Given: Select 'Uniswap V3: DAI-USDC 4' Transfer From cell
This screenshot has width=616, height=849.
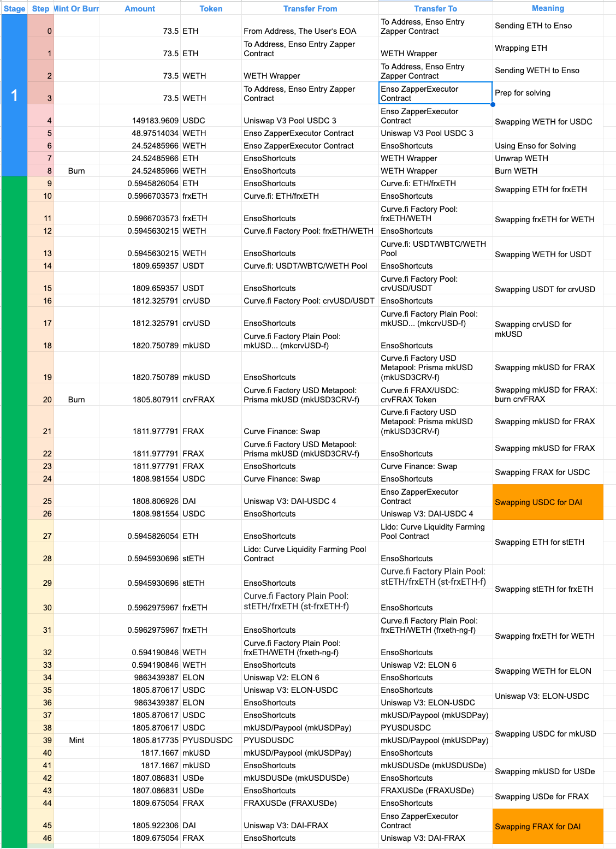Looking at the screenshot, I should point(310,496).
